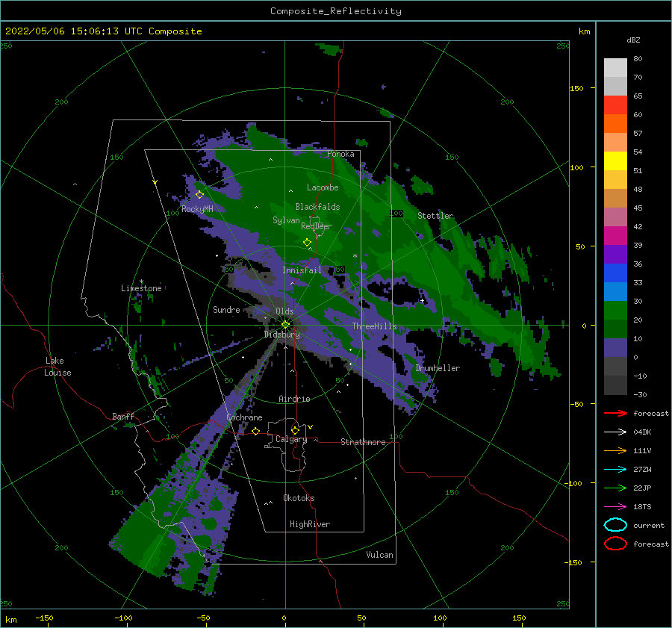The width and height of the screenshot is (672, 628).
Task: Click the white plus marker north of Drumheller
Action: [x=422, y=300]
